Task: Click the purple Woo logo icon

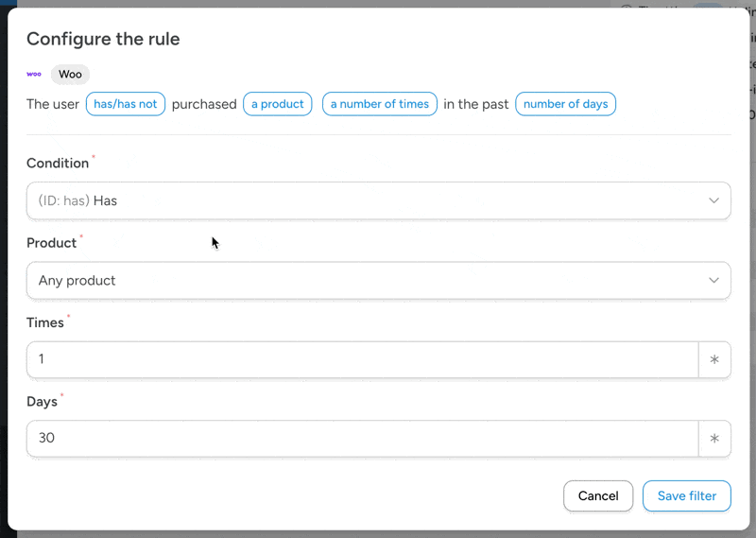Action: [x=34, y=74]
